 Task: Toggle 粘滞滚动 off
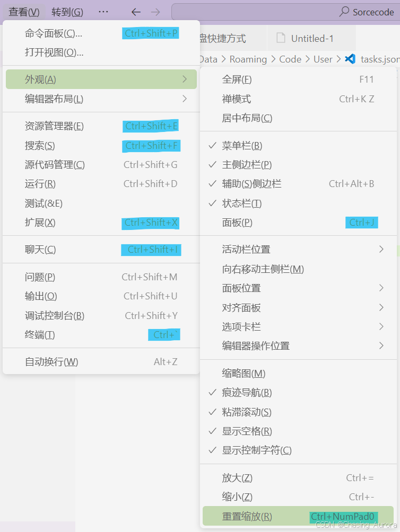click(246, 412)
